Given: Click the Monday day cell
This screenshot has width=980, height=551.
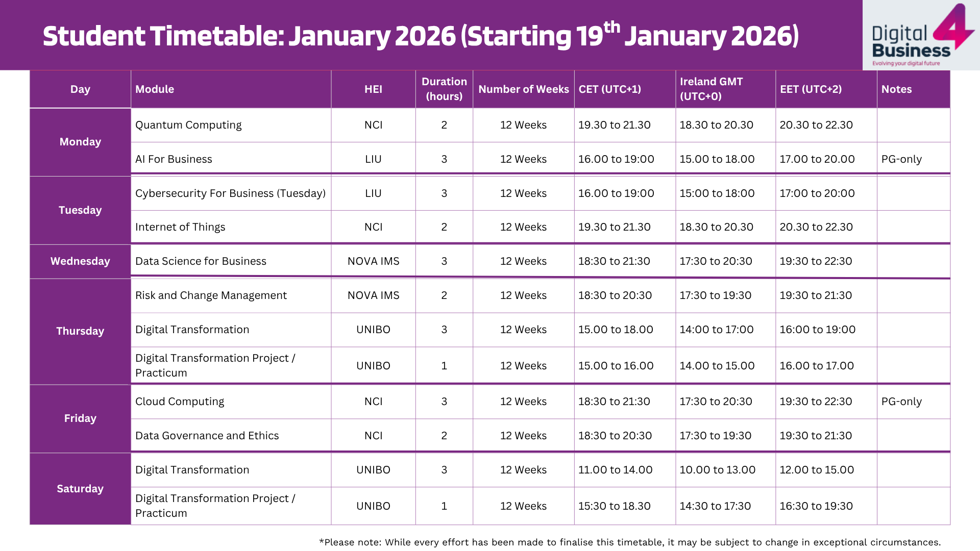Looking at the screenshot, I should 80,142.
